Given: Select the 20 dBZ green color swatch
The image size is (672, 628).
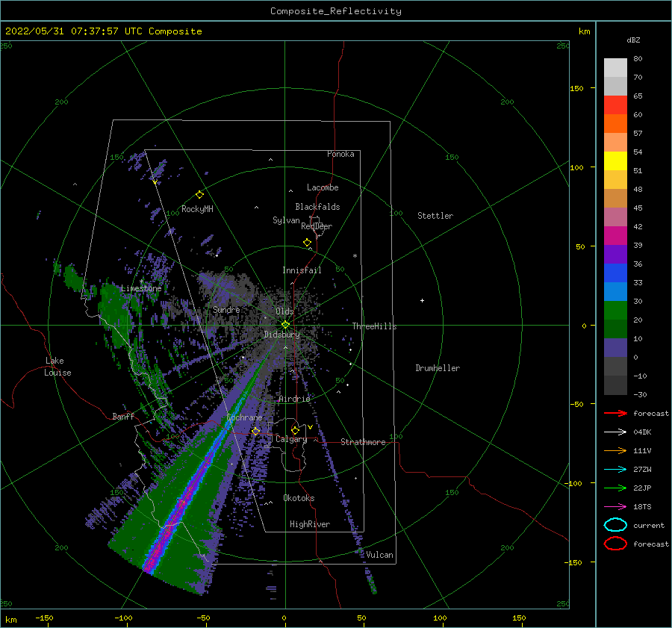Looking at the screenshot, I should 615,311.
